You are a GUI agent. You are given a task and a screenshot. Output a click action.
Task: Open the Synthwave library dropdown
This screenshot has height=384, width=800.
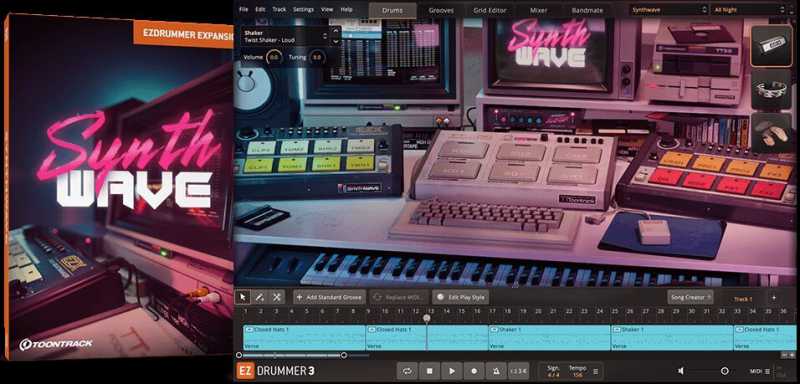click(668, 10)
